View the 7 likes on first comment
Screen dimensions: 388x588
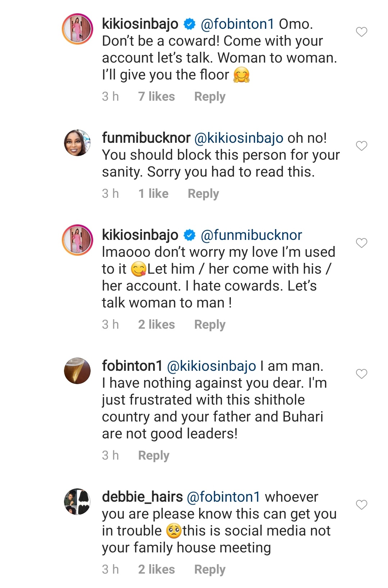(x=156, y=96)
